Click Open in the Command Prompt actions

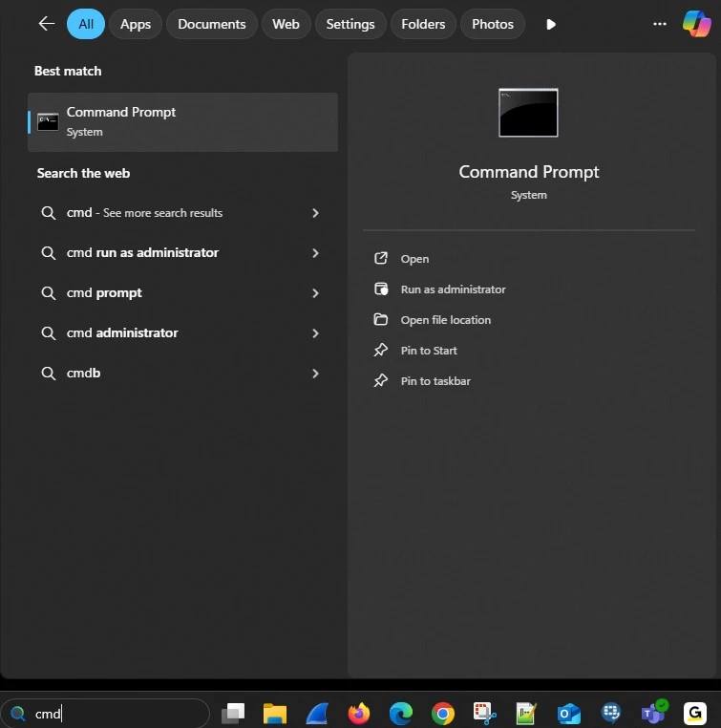click(414, 259)
